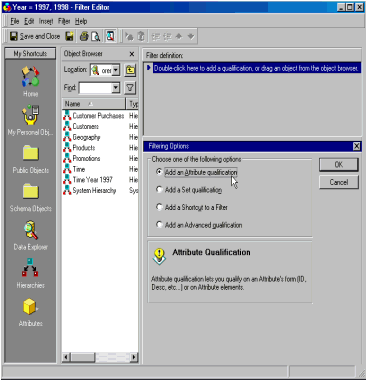Click the Type column header
The width and height of the screenshot is (366, 380).
pos(133,104)
